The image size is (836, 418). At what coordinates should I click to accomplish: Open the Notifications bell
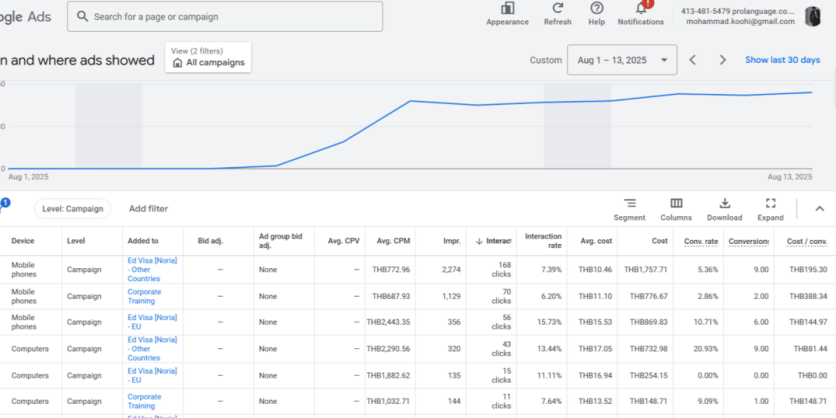coord(641,9)
